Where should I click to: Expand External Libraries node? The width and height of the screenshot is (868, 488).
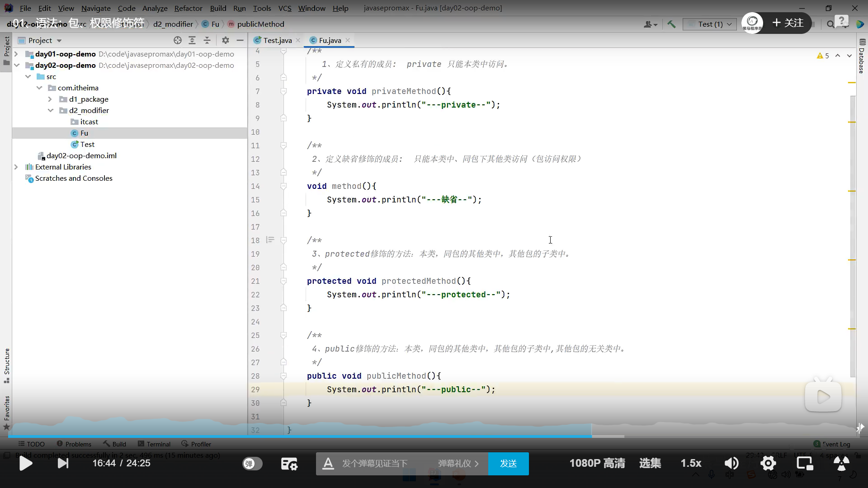pos(16,167)
